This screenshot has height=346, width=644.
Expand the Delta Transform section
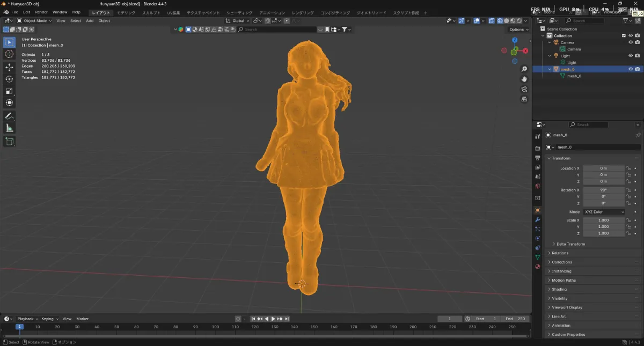pyautogui.click(x=570, y=244)
